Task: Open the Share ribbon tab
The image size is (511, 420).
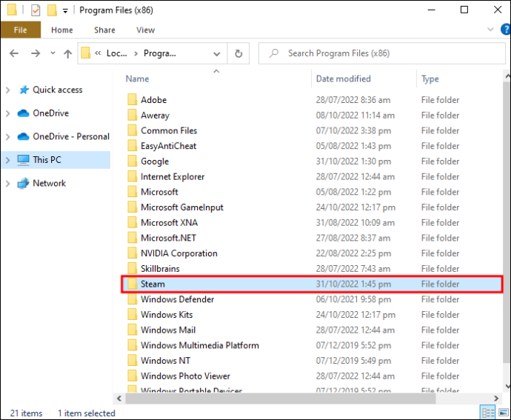Action: [104, 30]
